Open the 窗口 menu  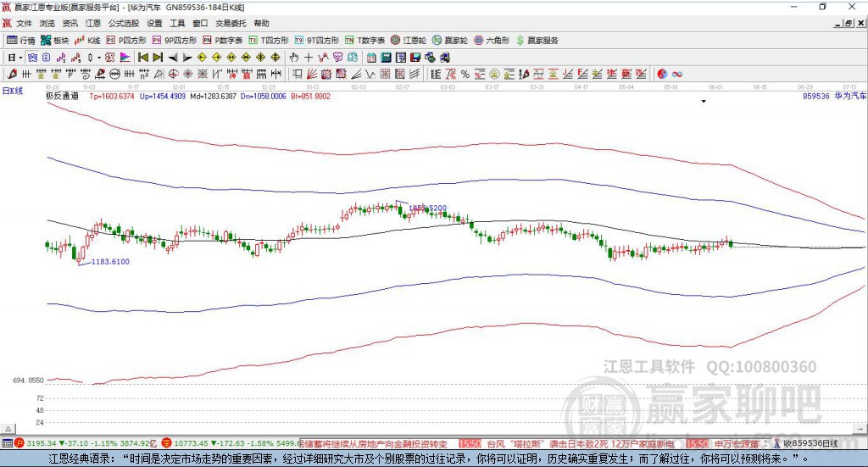(x=200, y=23)
